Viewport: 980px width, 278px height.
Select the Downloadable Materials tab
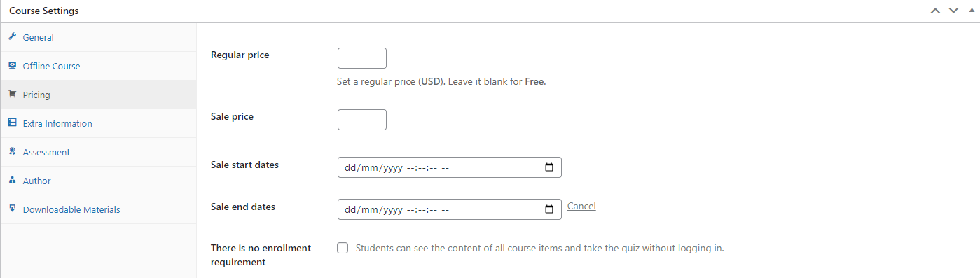pos(98,209)
